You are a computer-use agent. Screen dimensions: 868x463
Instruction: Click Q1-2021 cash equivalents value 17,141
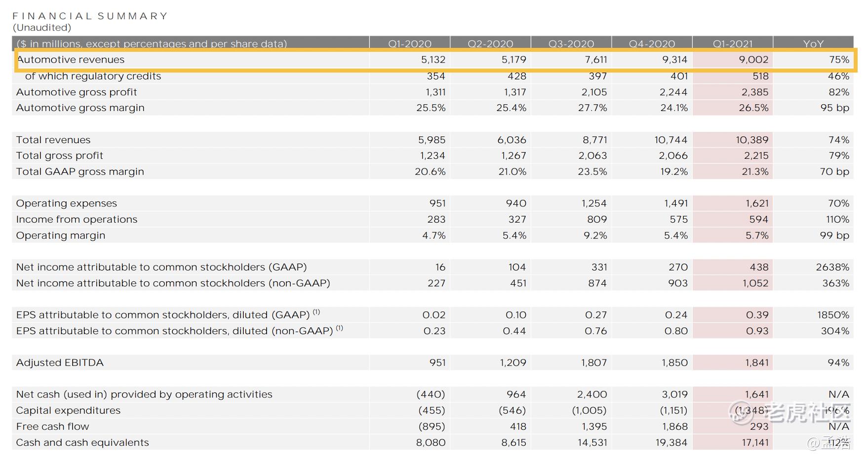pyautogui.click(x=755, y=443)
